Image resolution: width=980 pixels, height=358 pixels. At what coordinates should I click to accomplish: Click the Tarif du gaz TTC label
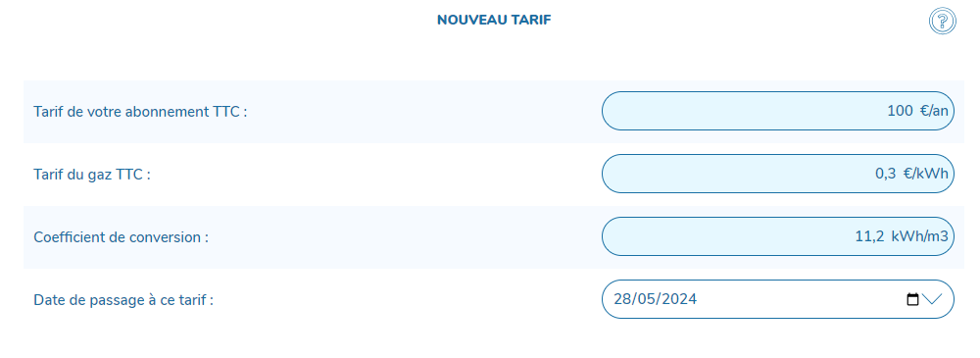tap(92, 175)
